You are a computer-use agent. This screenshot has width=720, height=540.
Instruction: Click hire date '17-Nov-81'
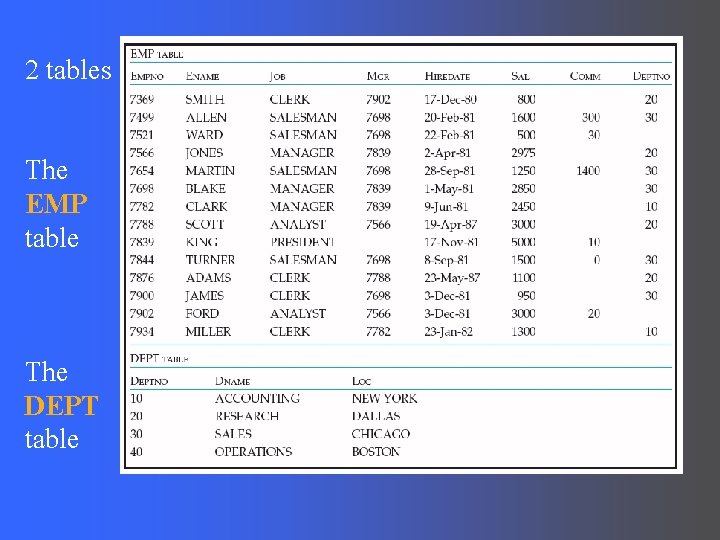tap(451, 242)
